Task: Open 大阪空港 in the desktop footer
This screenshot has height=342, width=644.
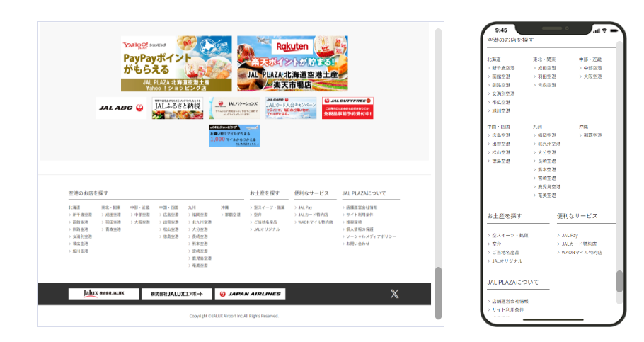Action: [x=142, y=222]
